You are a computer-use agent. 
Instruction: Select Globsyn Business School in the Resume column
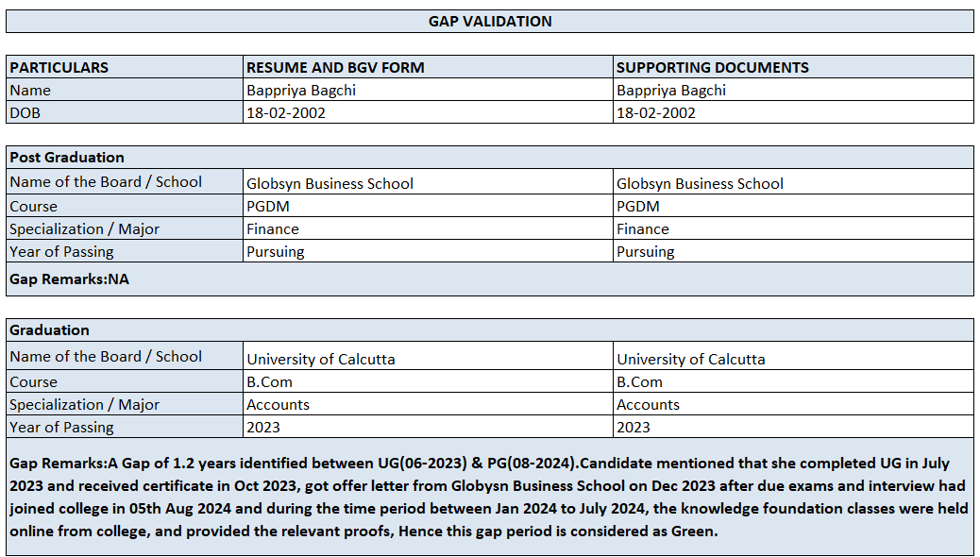tap(329, 183)
